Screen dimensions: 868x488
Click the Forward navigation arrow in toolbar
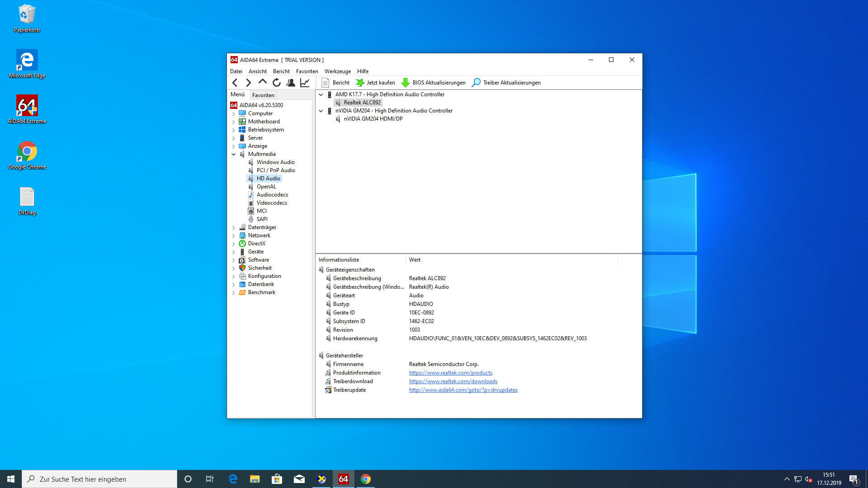[x=248, y=82]
